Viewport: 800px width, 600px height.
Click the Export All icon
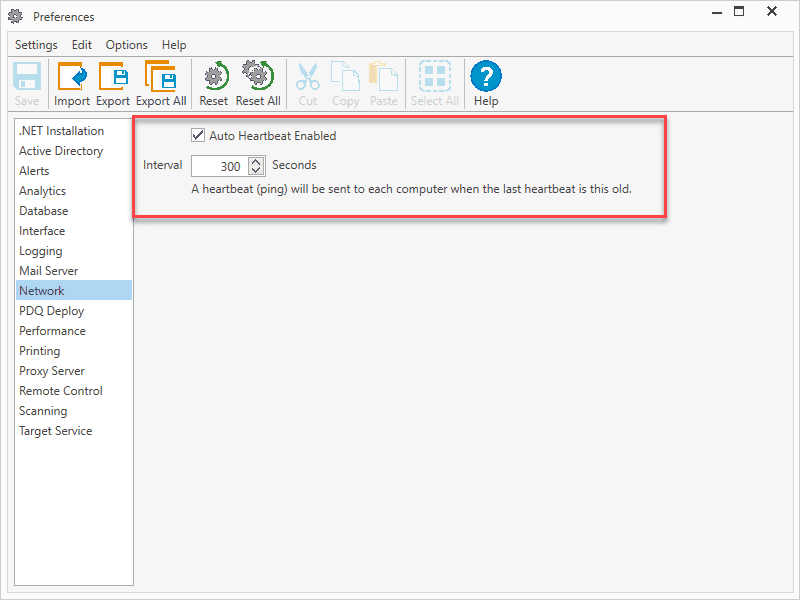(x=161, y=77)
